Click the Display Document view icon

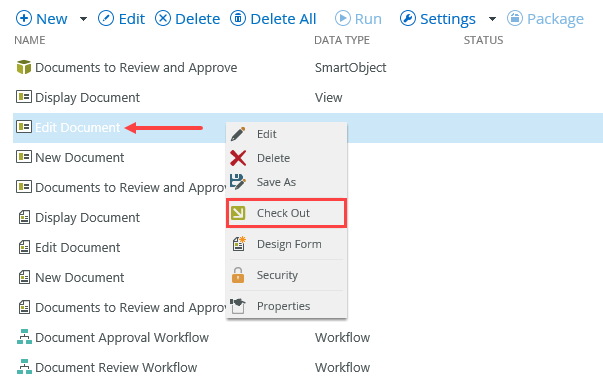tap(24, 97)
